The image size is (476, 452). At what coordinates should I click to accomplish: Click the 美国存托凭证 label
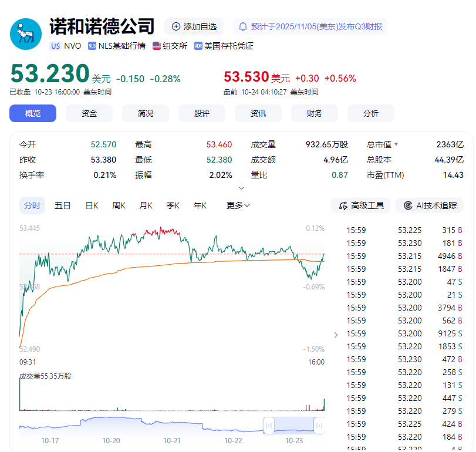coord(228,46)
